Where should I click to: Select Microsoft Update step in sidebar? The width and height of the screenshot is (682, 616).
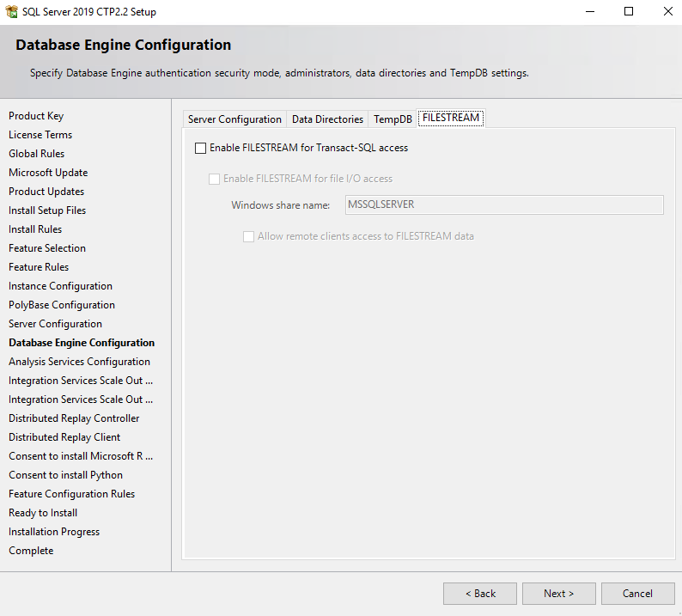coord(48,173)
